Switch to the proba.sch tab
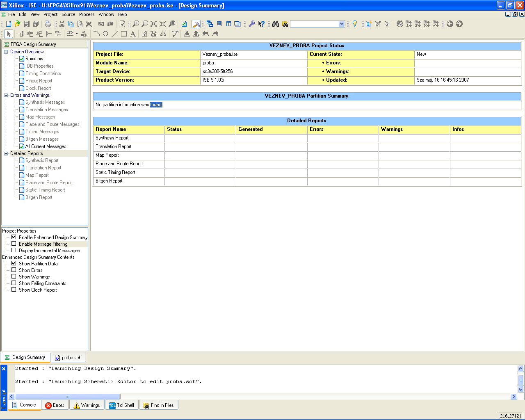Viewport: 525px width, 420px height. click(x=68, y=358)
